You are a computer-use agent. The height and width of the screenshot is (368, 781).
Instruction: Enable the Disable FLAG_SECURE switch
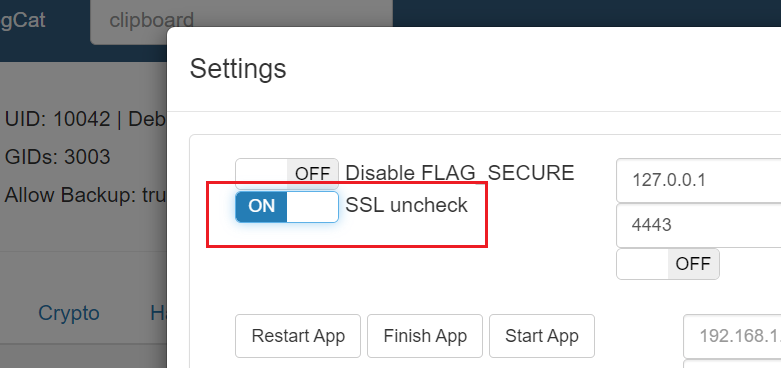[x=287, y=173]
